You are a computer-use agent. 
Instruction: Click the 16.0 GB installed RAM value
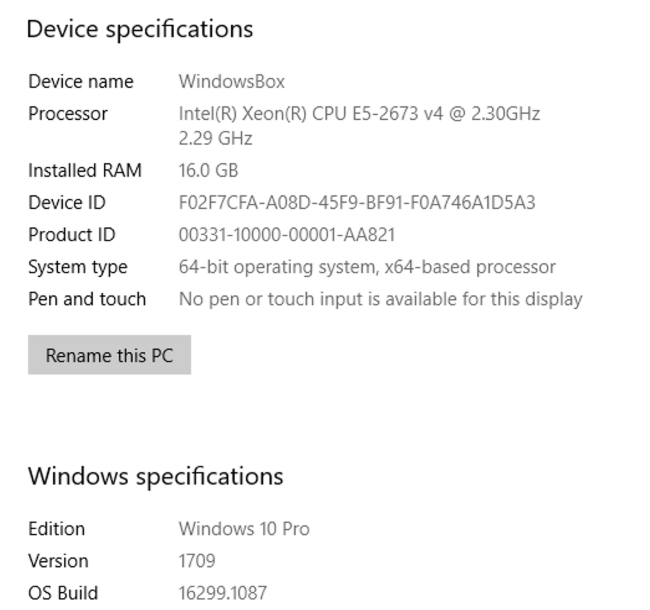[208, 170]
